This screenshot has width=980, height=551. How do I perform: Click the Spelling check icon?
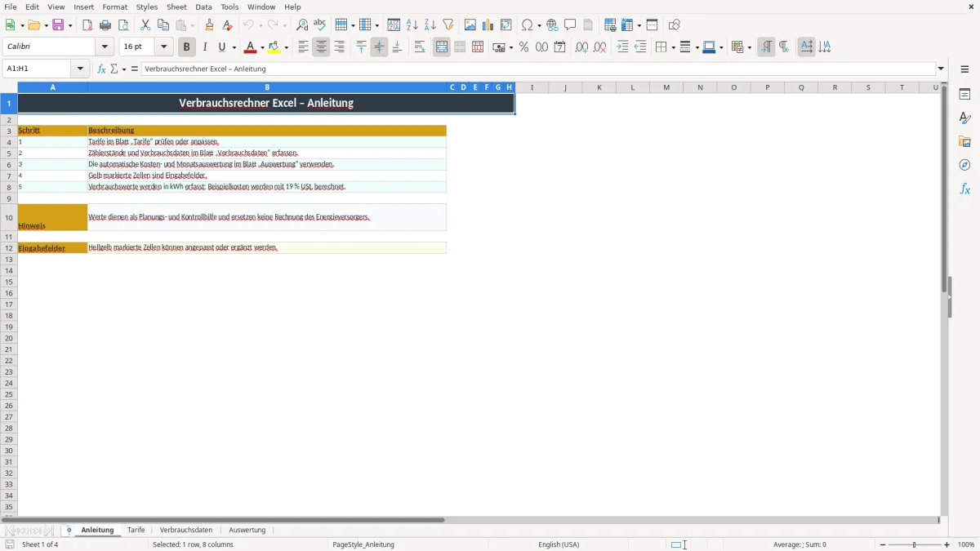pyautogui.click(x=319, y=25)
